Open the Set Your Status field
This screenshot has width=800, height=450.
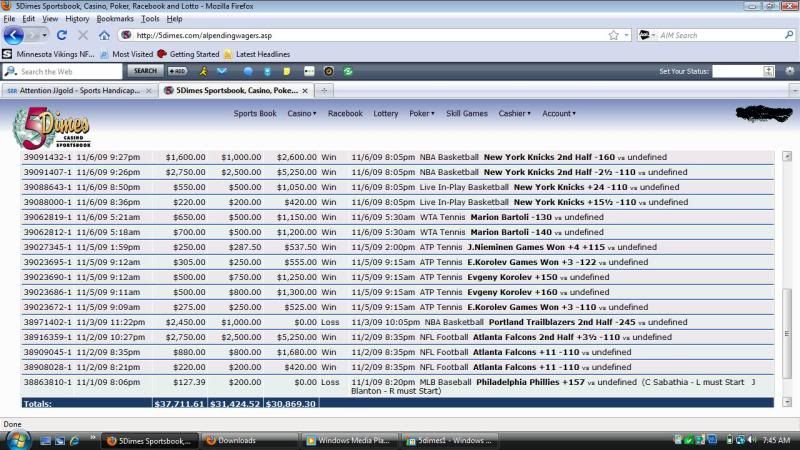click(x=743, y=71)
